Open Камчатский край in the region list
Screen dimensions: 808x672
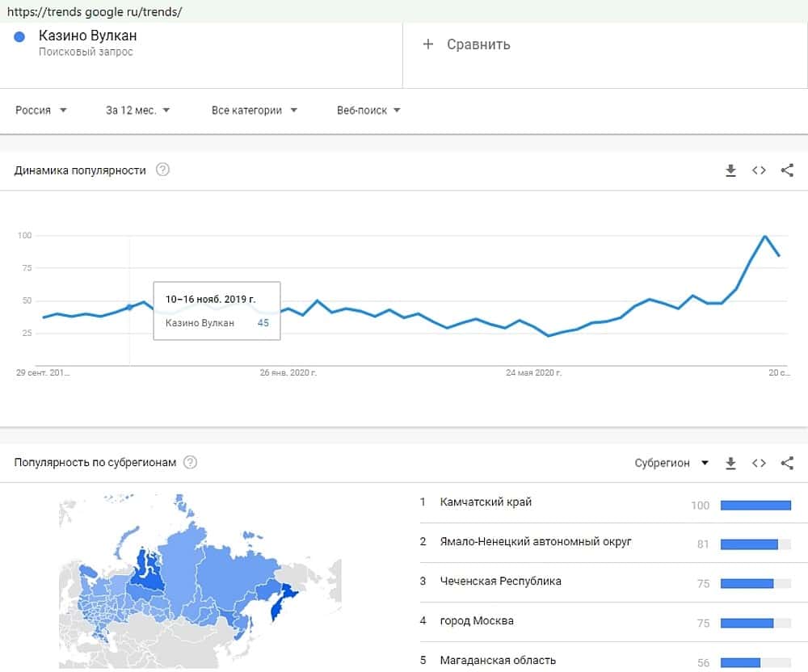(486, 502)
